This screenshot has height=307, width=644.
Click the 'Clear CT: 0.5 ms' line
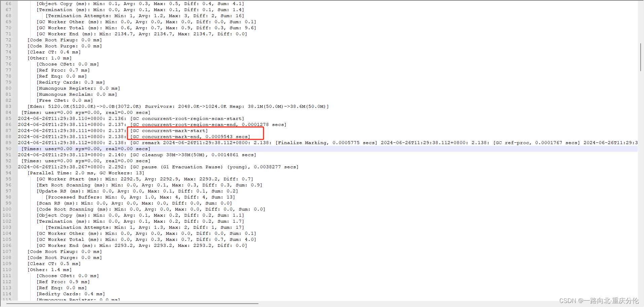tap(54, 264)
